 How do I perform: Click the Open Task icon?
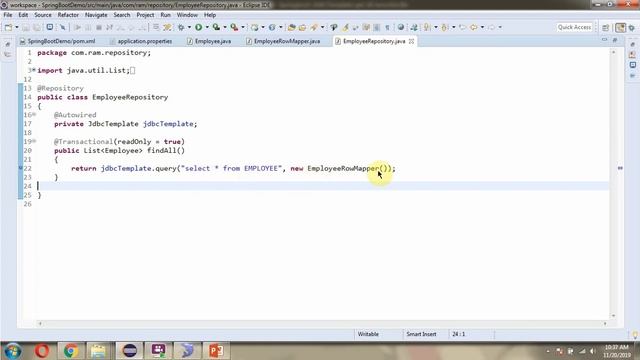tap(302, 27)
